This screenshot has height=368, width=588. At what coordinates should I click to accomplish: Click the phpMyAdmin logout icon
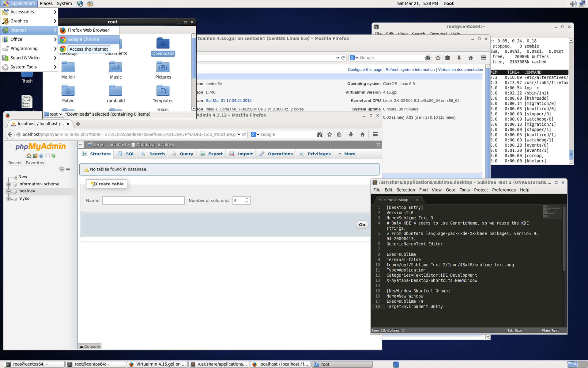pyautogui.click(x=35, y=156)
